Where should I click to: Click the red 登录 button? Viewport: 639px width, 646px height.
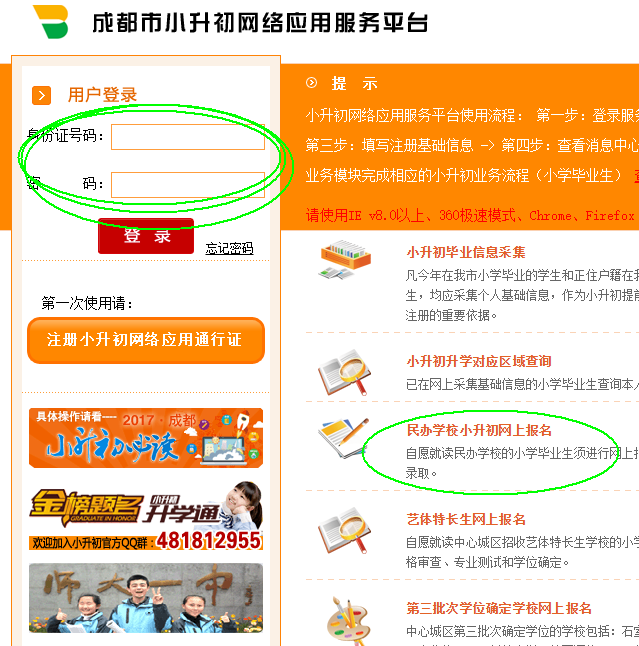146,236
